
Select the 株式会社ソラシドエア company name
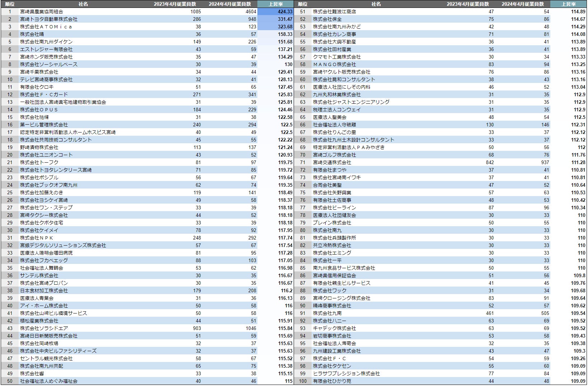pos(44,328)
